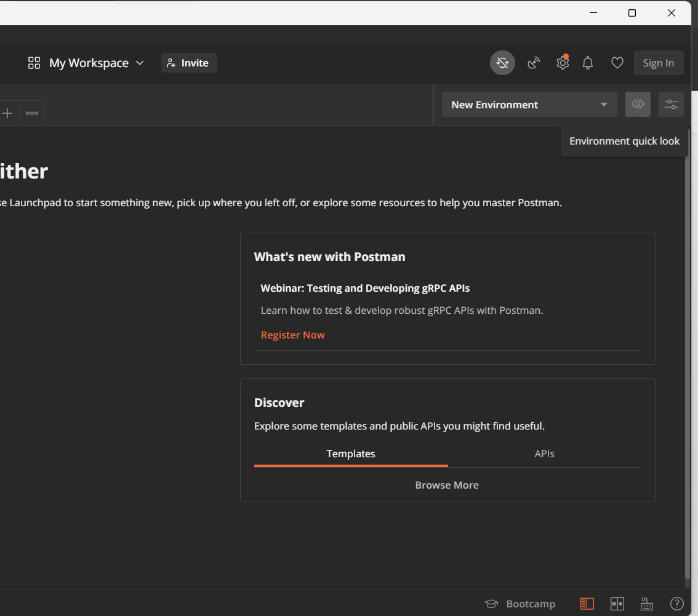
Task: Open the help question mark icon
Action: pyautogui.click(x=676, y=604)
